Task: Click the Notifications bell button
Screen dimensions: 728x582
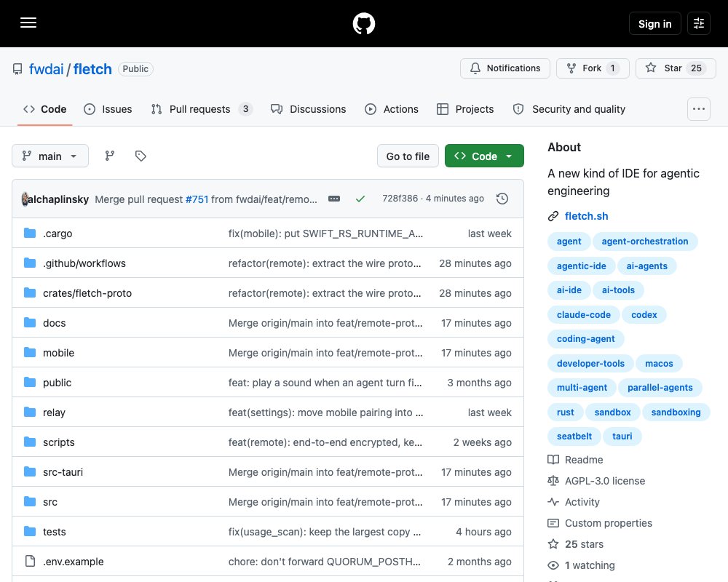Action: (x=505, y=68)
